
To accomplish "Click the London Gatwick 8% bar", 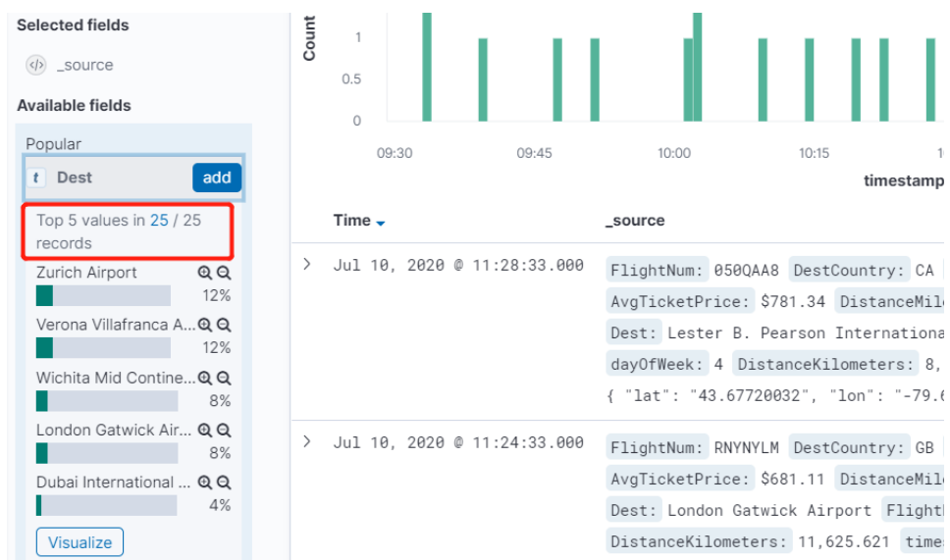I will click(107, 453).
